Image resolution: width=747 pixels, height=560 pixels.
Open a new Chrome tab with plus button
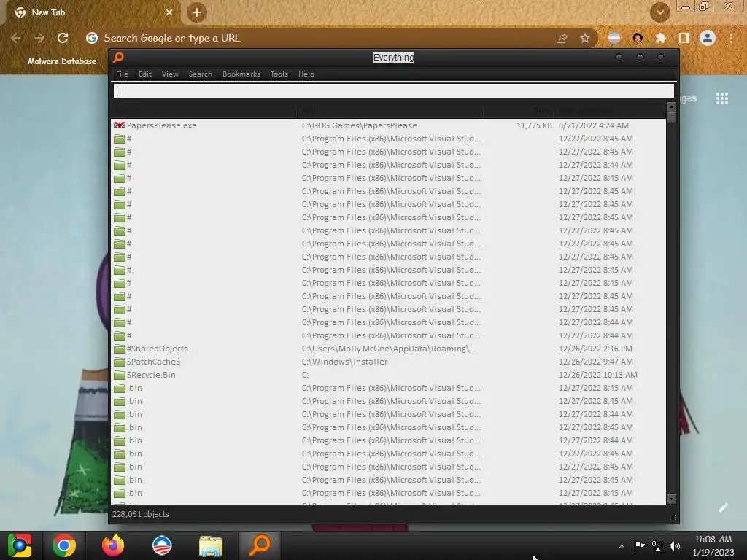point(197,13)
